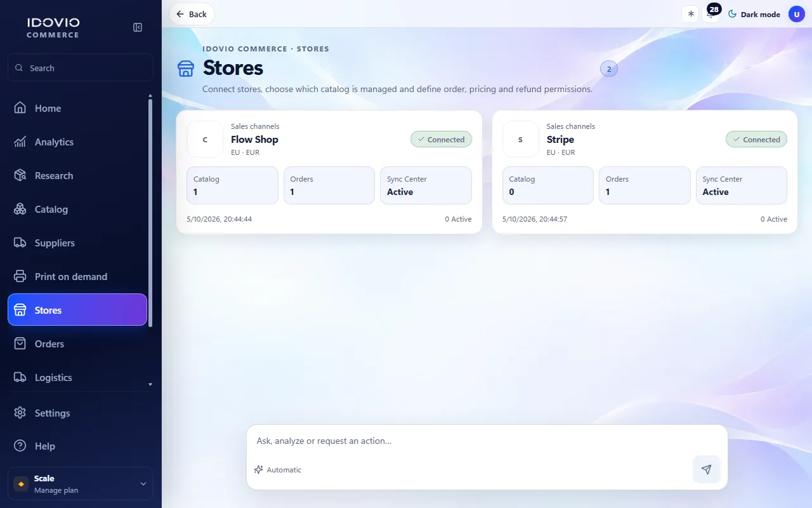Click the Print on demand printer icon
This screenshot has height=508, width=812.
[20, 276]
